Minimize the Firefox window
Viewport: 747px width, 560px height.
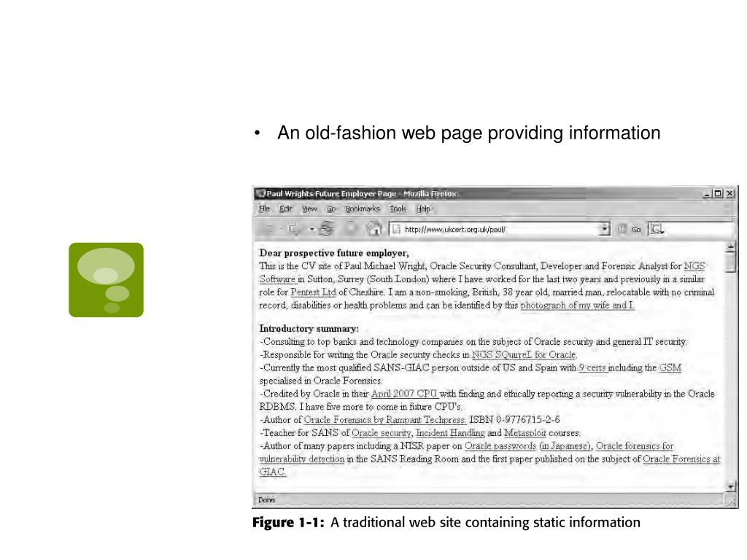click(707, 194)
